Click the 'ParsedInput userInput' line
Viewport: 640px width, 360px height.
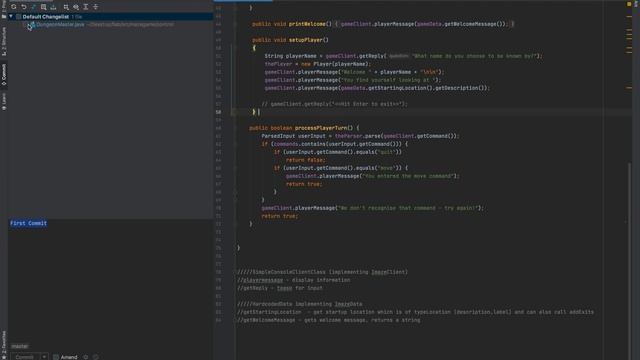(x=360, y=136)
